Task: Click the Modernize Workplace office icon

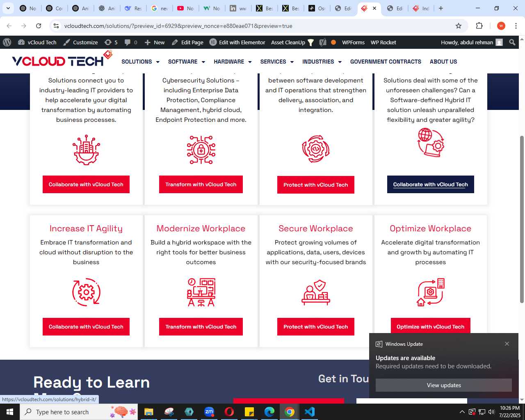Action: pyautogui.click(x=201, y=292)
